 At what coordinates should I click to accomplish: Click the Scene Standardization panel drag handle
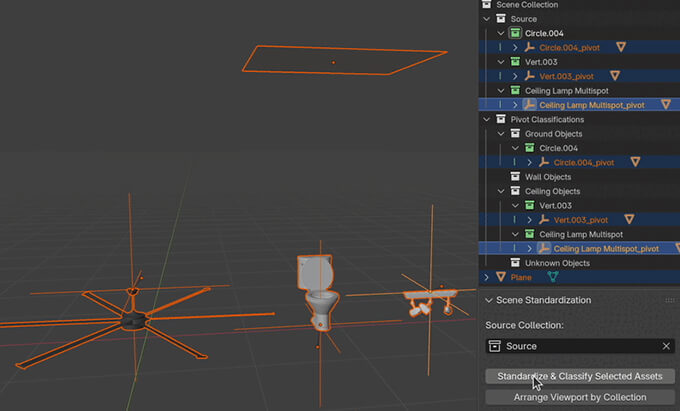click(x=669, y=300)
